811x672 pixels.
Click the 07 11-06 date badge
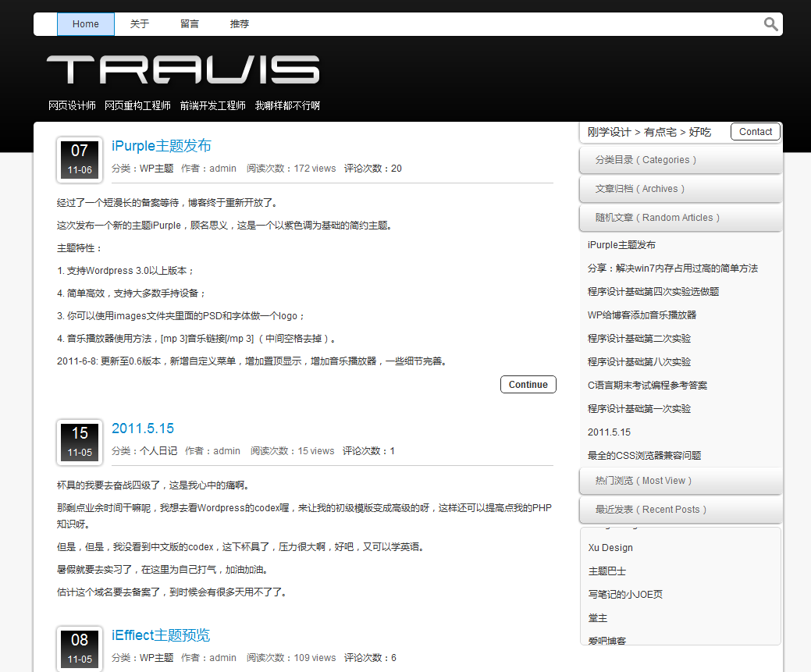pos(80,159)
